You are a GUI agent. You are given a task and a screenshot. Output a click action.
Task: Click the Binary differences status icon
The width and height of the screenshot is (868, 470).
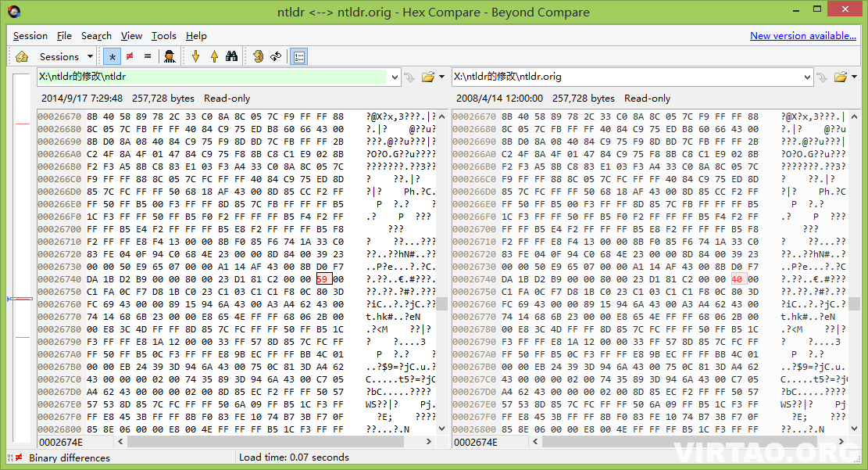(x=15, y=457)
